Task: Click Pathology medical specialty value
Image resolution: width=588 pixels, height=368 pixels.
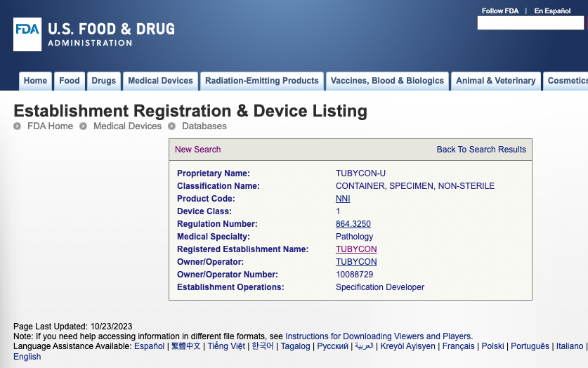Action: tap(354, 237)
